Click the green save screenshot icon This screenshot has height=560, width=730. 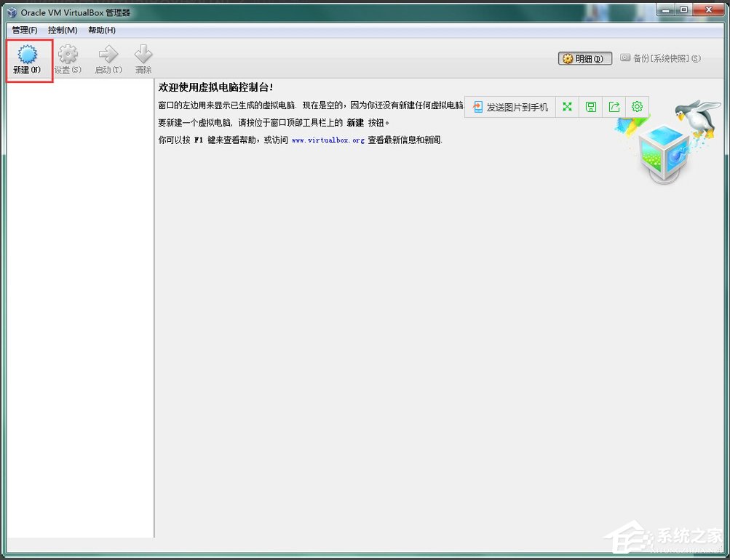[x=590, y=106]
